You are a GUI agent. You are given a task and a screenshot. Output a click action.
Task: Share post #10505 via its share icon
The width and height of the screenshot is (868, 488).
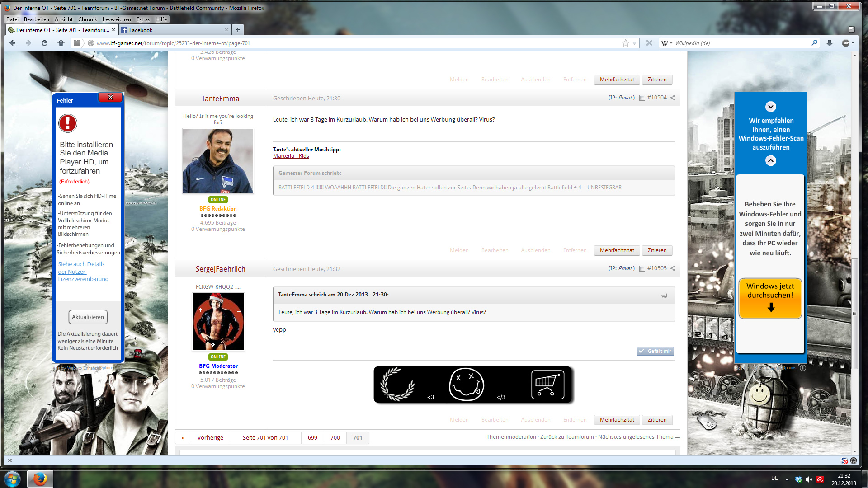click(x=673, y=268)
